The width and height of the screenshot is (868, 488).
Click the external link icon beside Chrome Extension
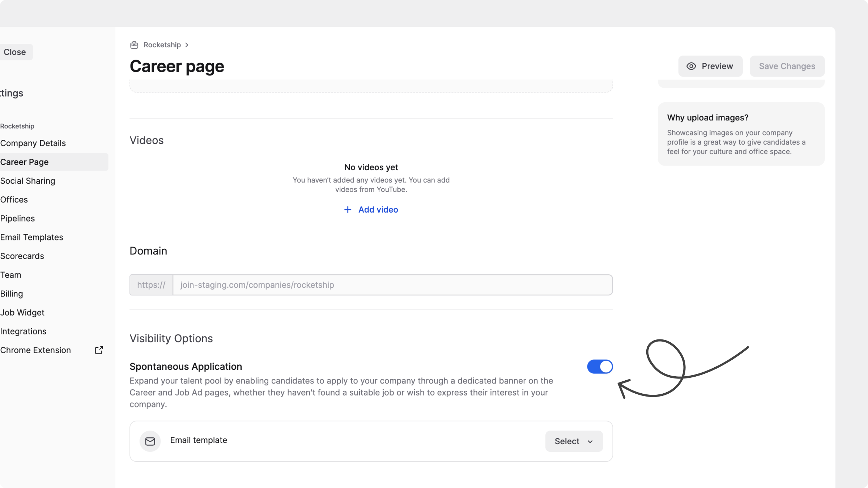[x=99, y=350]
